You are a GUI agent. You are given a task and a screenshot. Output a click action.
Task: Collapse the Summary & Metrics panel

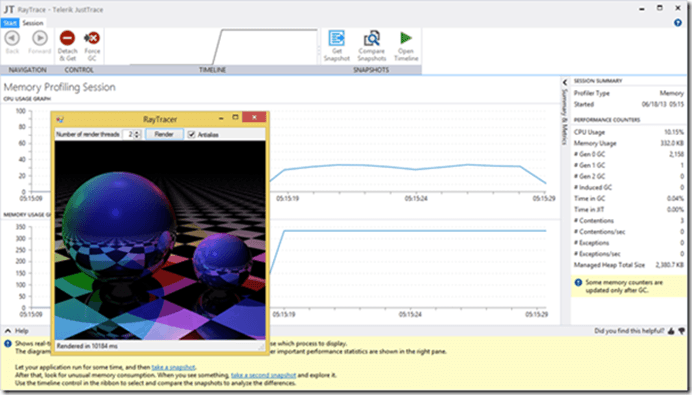pyautogui.click(x=565, y=83)
